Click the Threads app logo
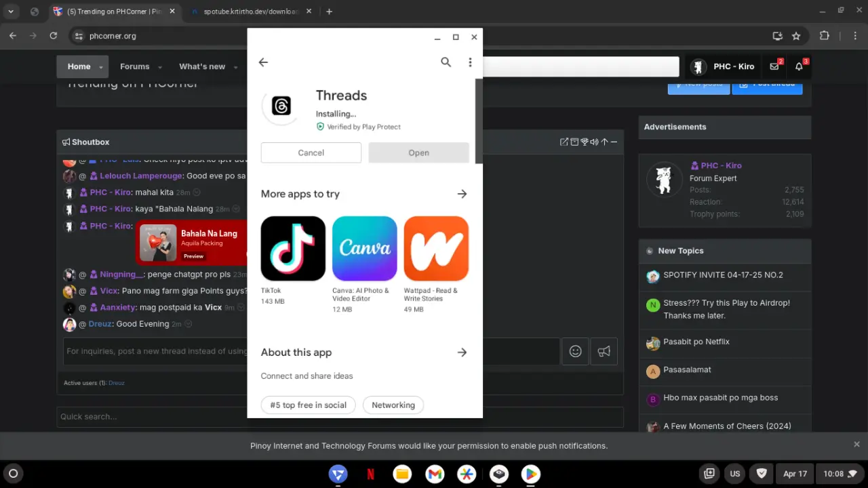Screen dimensions: 868x488 tap(281, 106)
